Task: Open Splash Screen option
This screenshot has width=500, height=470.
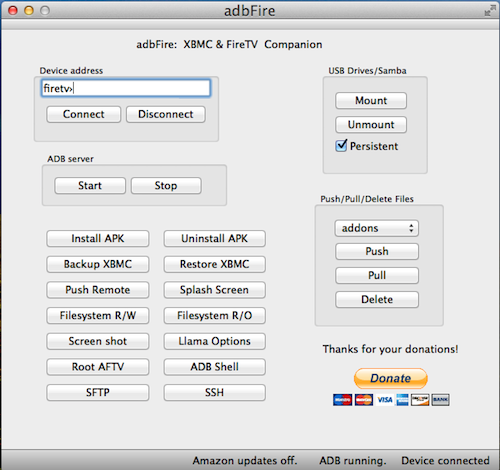Action: 215,290
